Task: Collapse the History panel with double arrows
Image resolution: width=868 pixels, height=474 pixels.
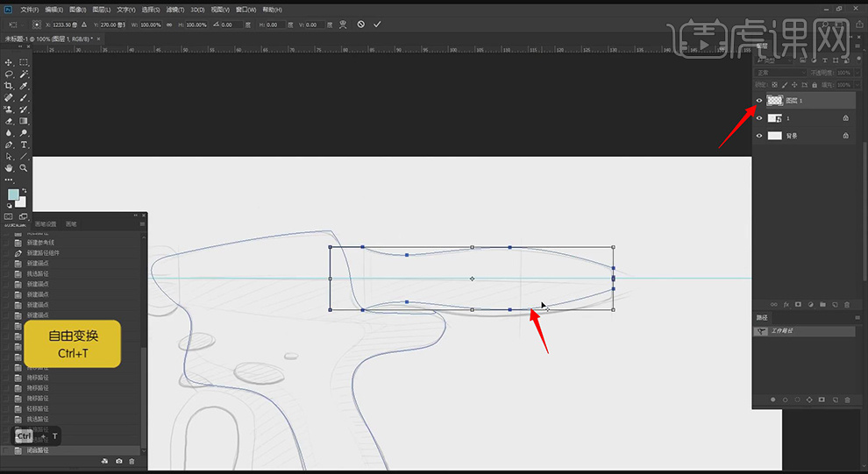Action: coord(135,216)
